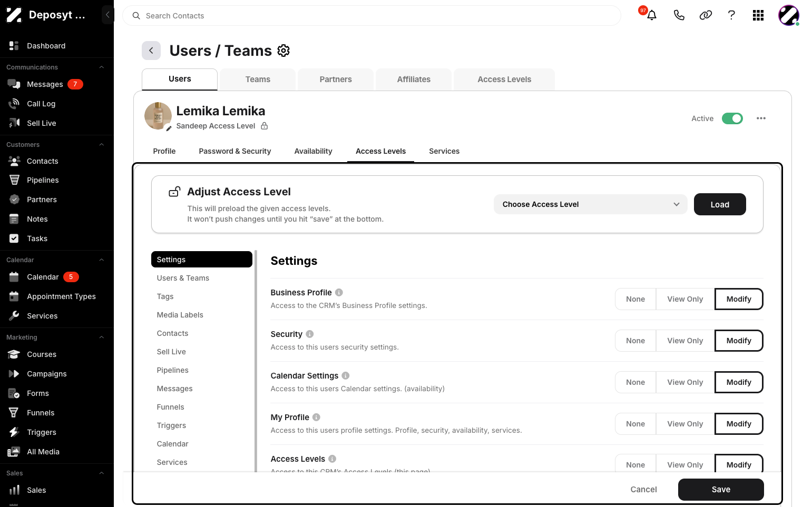
Task: Show info tooltip for Business Profile
Action: [x=339, y=292]
